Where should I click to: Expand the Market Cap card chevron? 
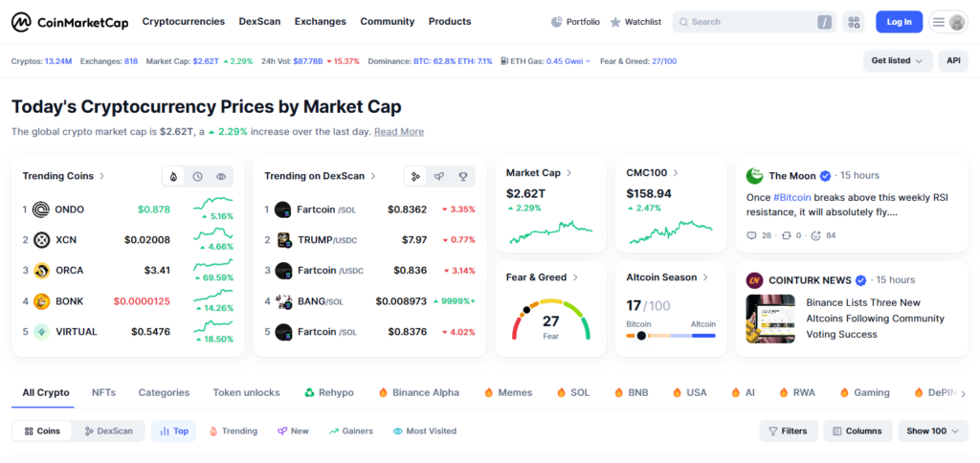569,173
